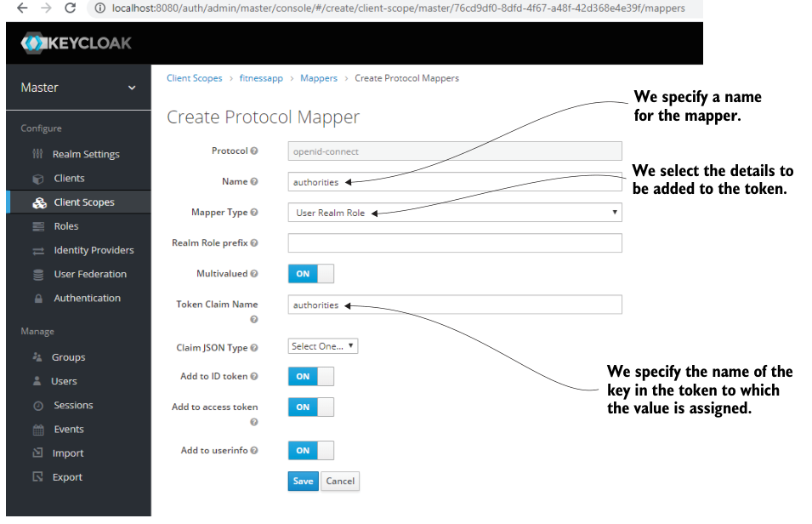Open Sessions in sidebar
Viewport: 812px width, 524px height.
(x=73, y=405)
